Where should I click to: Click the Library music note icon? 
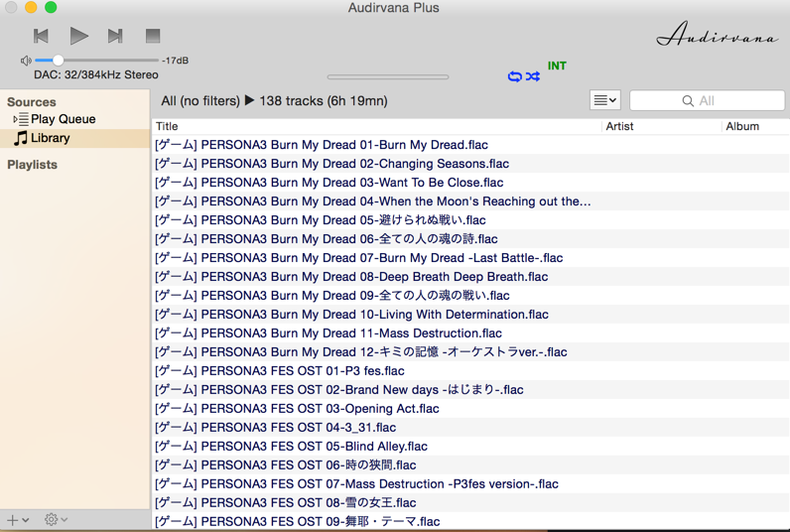click(21, 138)
